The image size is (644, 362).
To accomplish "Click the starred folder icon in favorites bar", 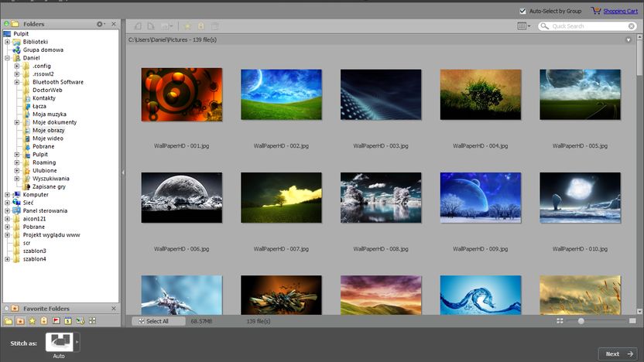I will 20,321.
